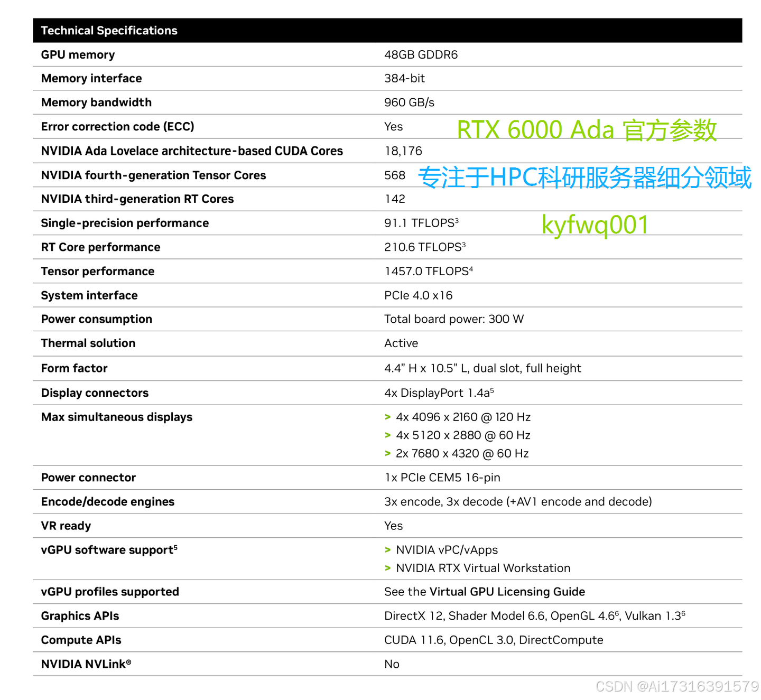Screen dimensions: 761x700
Task: Click the 'Graphics APIs' label
Action: [80, 617]
